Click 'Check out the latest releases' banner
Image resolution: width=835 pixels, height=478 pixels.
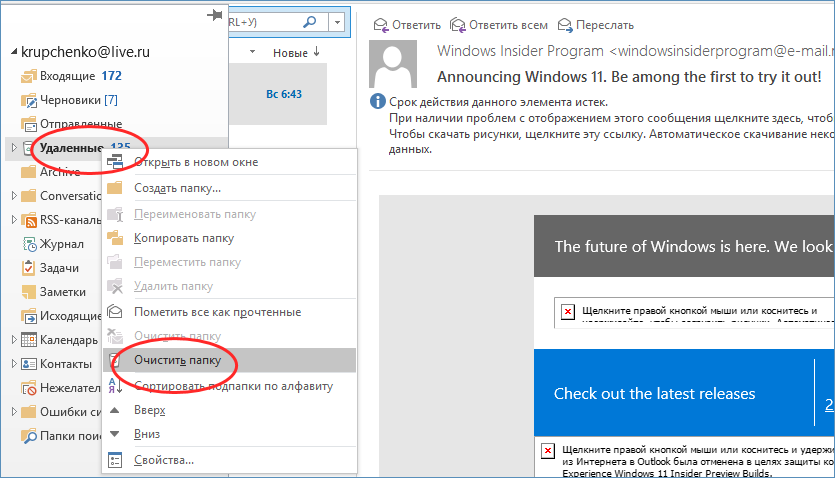654,393
